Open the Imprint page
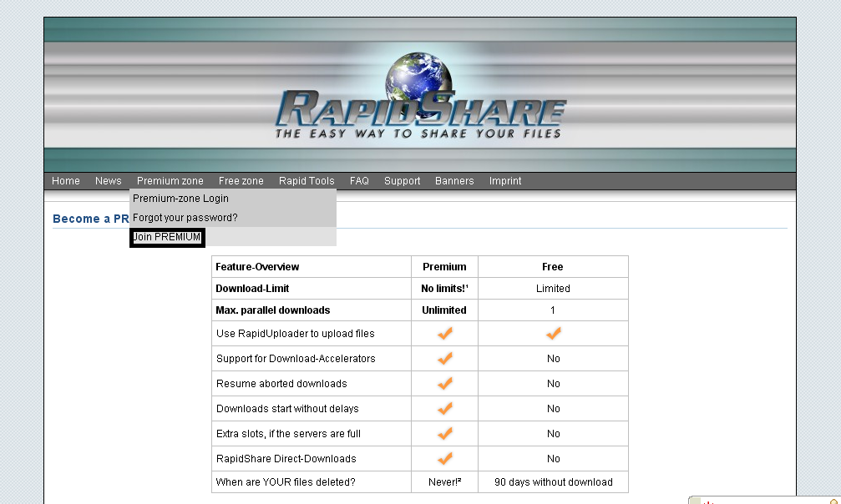This screenshot has width=841, height=504. click(504, 181)
